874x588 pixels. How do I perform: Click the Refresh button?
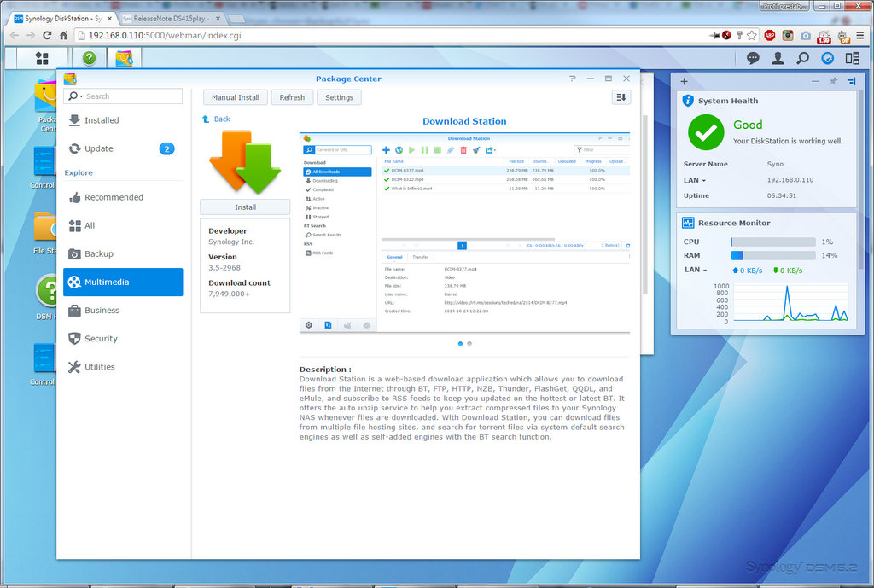292,97
